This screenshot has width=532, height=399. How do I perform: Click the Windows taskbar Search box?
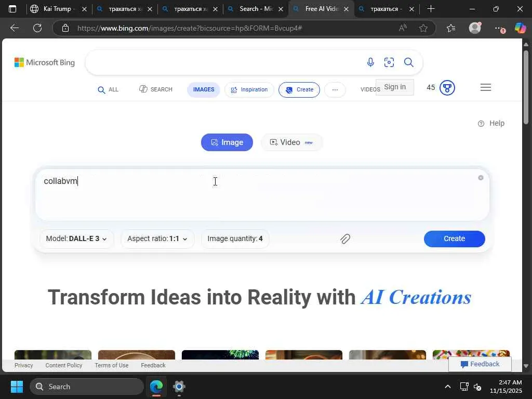(x=87, y=387)
